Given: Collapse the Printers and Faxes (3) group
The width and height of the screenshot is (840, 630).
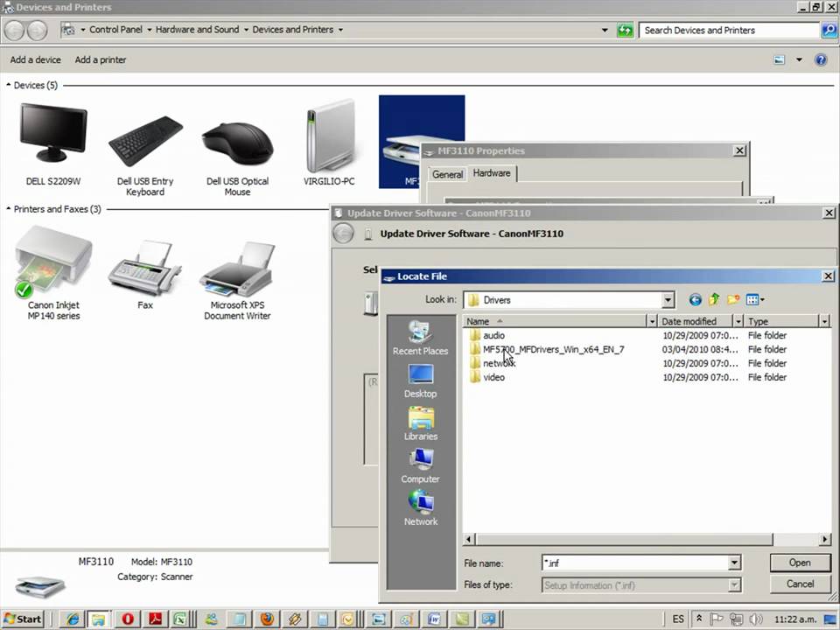Looking at the screenshot, I should click(8, 208).
